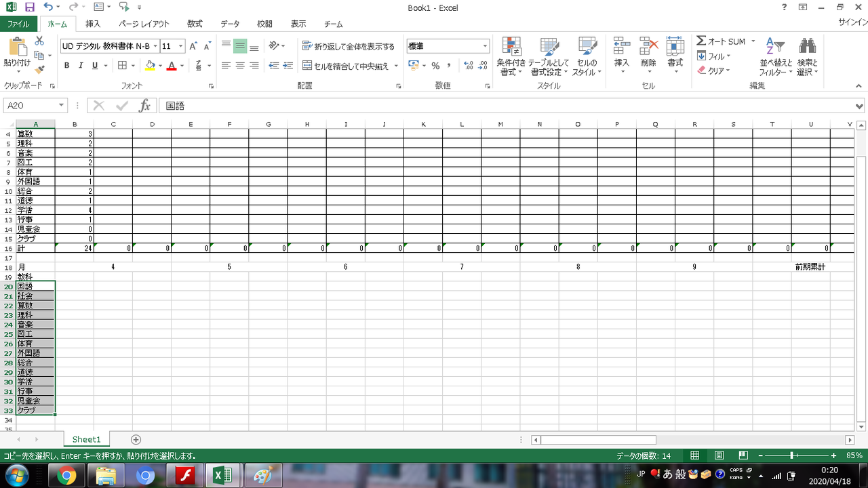Switch to the 校閲 tab
This screenshot has width=868, height=488.
[264, 24]
